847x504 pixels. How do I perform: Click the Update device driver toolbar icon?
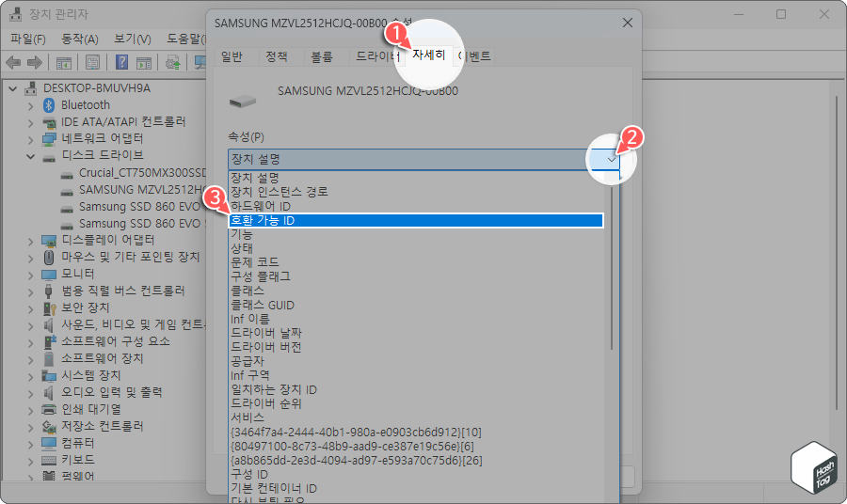pos(173,63)
